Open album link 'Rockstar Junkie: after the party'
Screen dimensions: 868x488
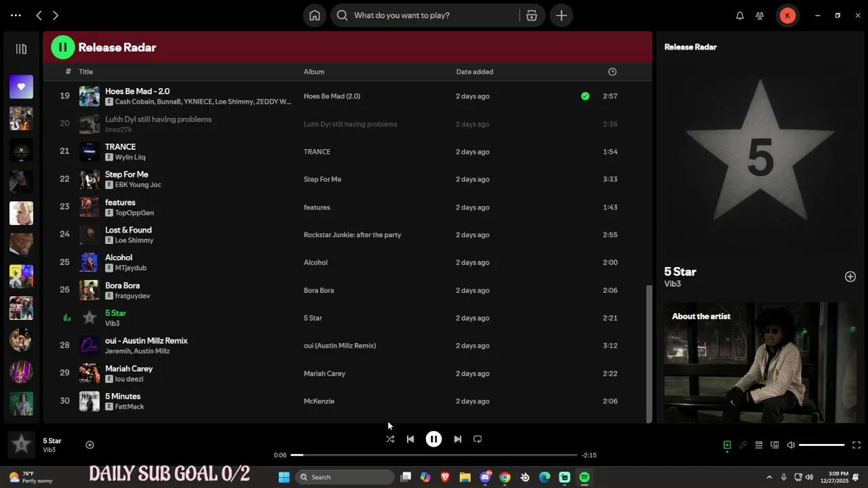point(352,235)
